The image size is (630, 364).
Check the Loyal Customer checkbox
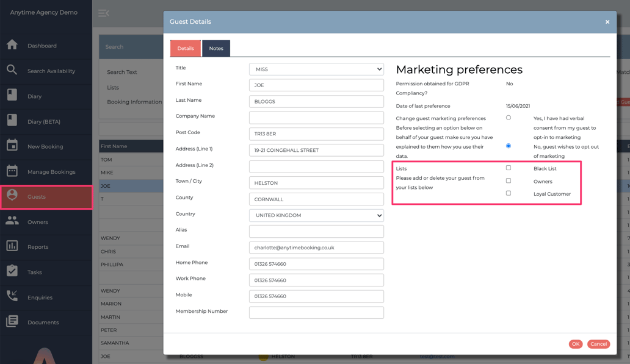click(509, 193)
